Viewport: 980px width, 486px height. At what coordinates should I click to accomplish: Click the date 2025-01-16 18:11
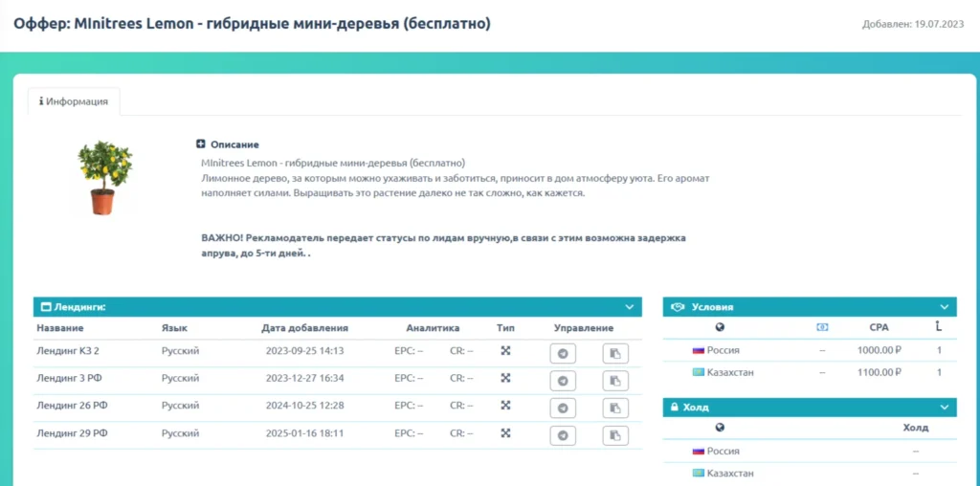tap(305, 432)
